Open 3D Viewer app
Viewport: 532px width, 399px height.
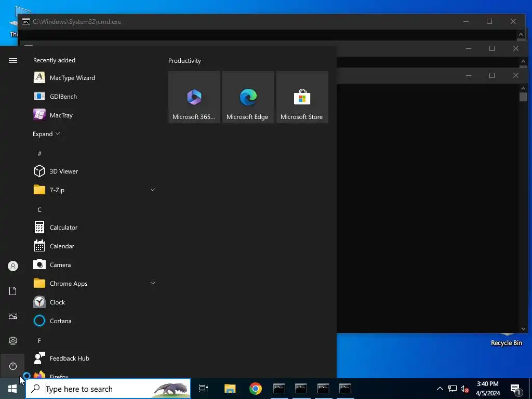(95, 171)
